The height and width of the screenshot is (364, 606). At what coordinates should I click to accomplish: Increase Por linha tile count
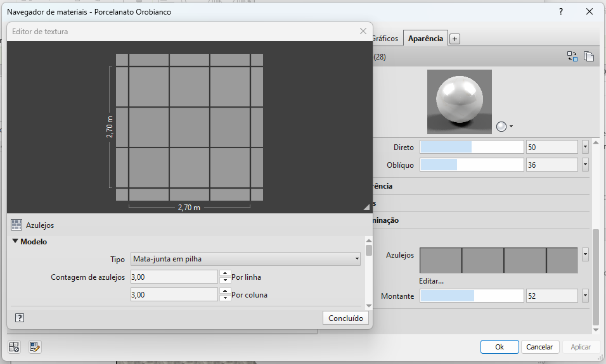225,273
